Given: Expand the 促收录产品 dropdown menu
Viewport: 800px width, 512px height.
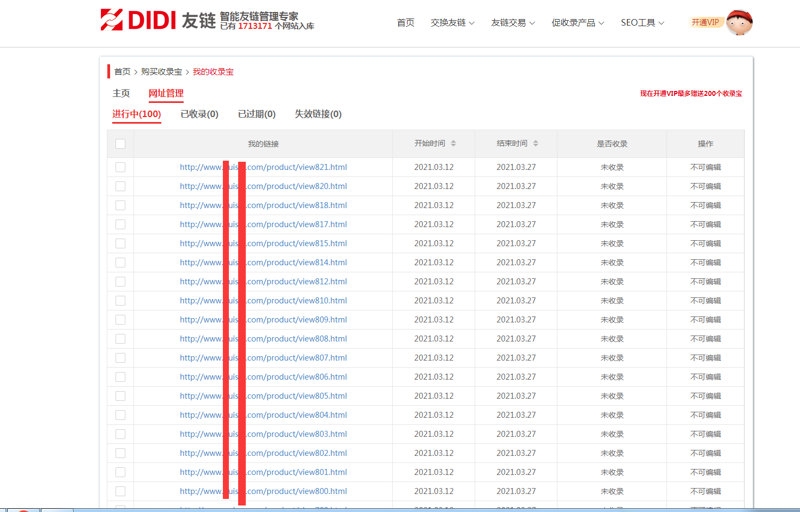Looking at the screenshot, I should pos(578,22).
